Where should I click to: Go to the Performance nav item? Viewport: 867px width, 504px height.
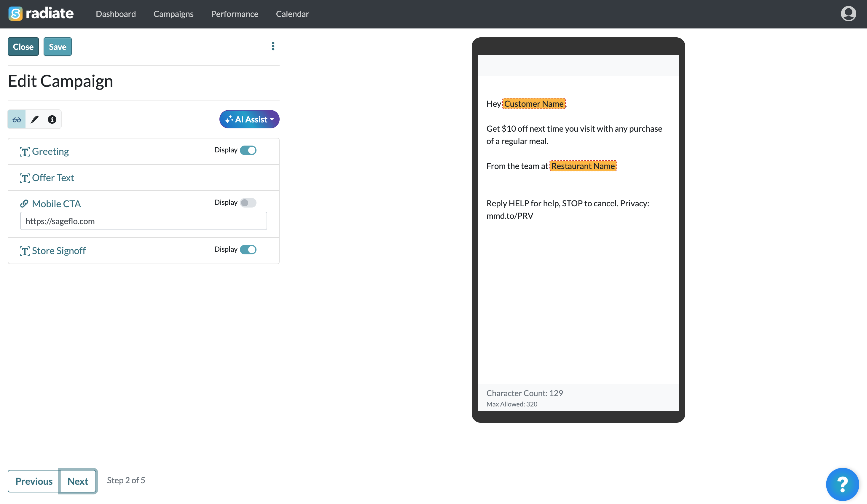click(234, 14)
